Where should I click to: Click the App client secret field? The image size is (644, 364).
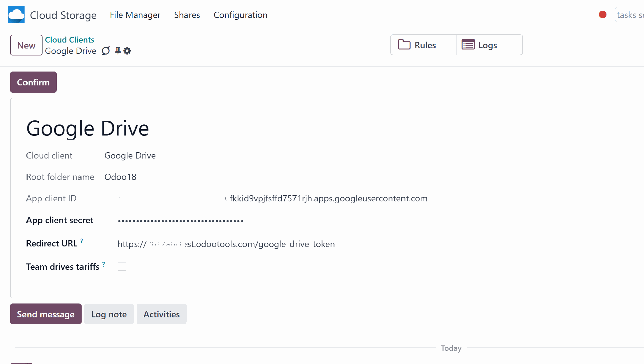click(180, 221)
